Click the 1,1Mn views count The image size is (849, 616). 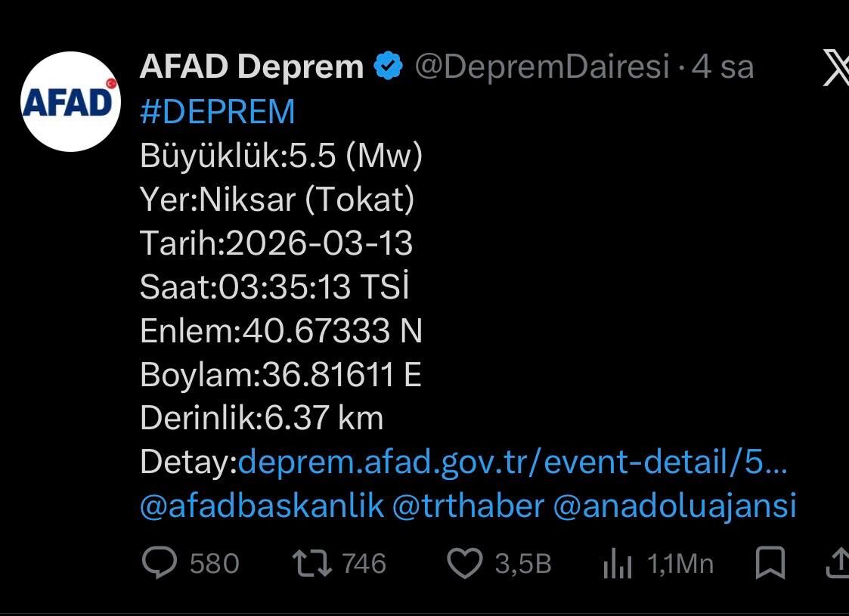pyautogui.click(x=680, y=562)
